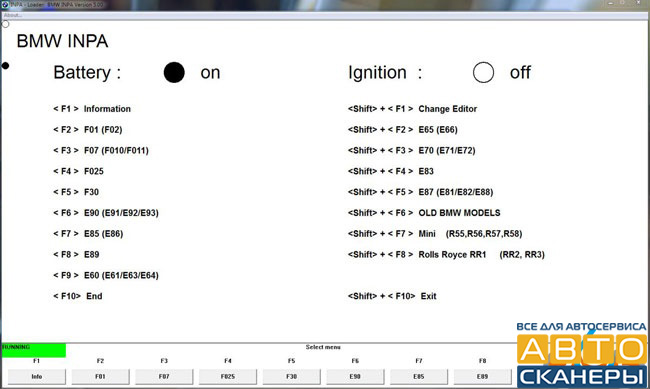650x389 pixels.
Task: Select the Shift+F5 E87 (E81/E82/E88) entry
Action: coord(421,192)
